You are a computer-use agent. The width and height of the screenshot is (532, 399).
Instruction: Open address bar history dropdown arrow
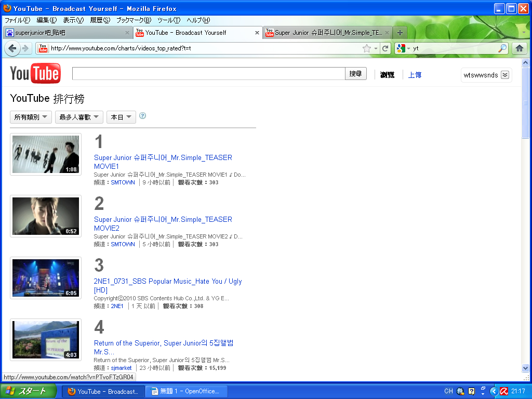tap(376, 48)
